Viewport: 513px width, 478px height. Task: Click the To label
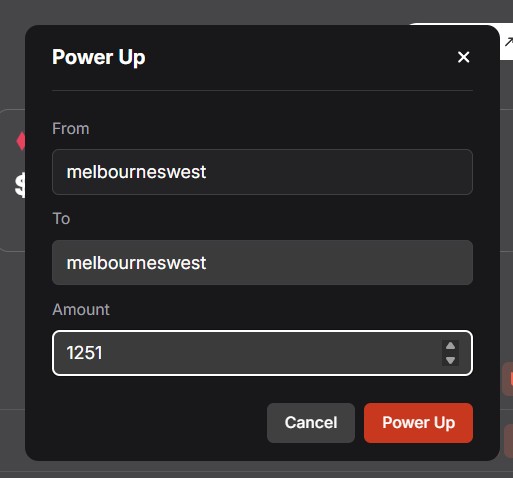click(x=61, y=219)
